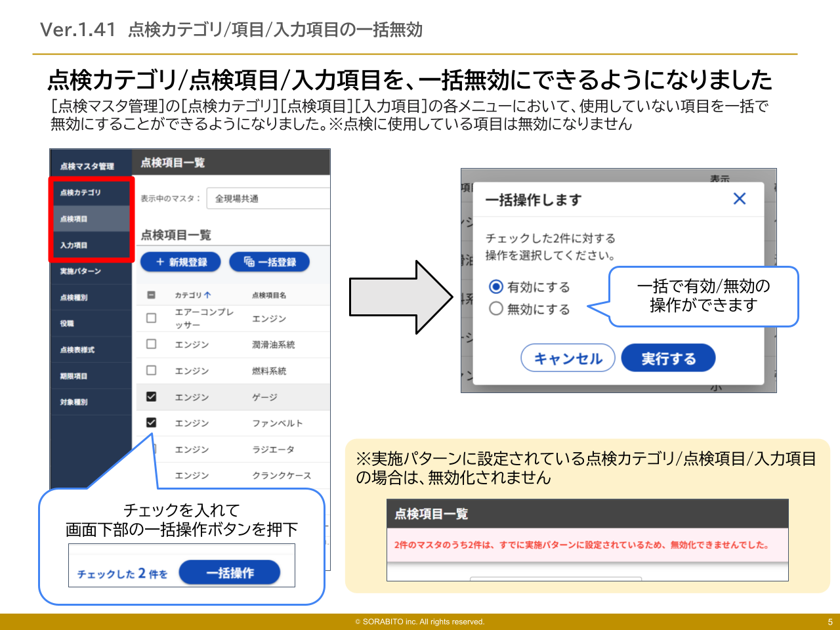The width and height of the screenshot is (840, 630).
Task: Select the 無効にする radio option
Action: (x=496, y=308)
